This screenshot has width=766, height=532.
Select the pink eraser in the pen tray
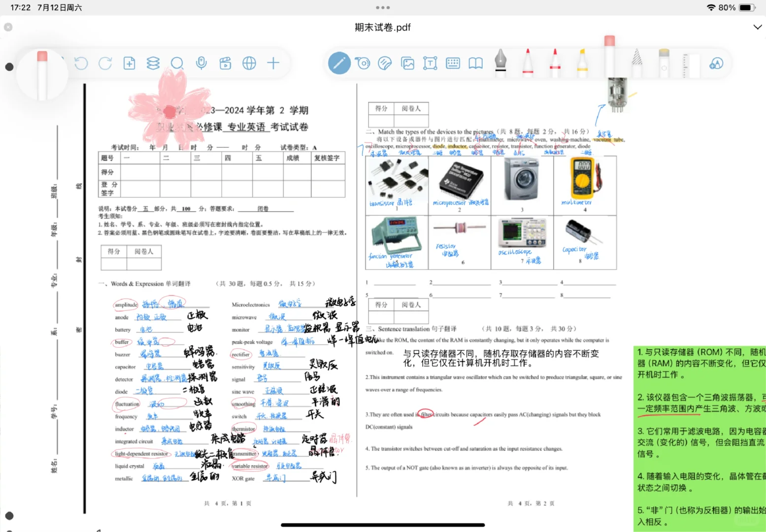tap(609, 56)
